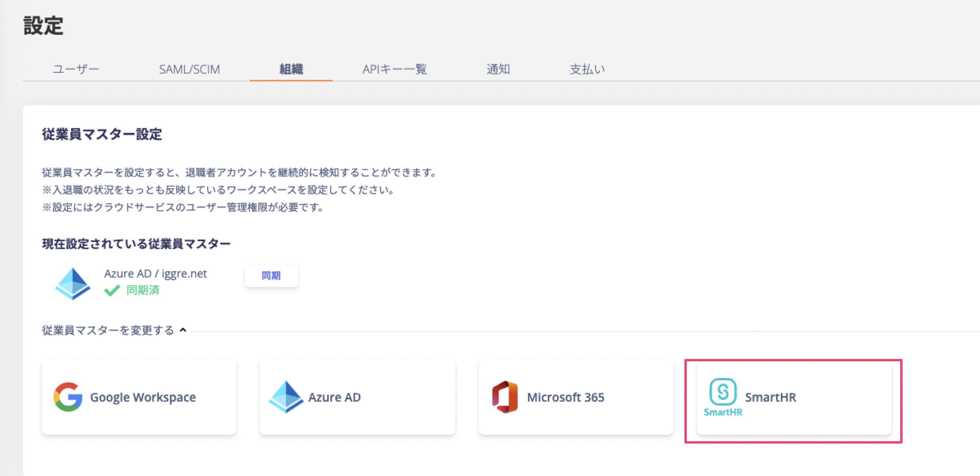
Task: Click the 同期 button
Action: [271, 276]
